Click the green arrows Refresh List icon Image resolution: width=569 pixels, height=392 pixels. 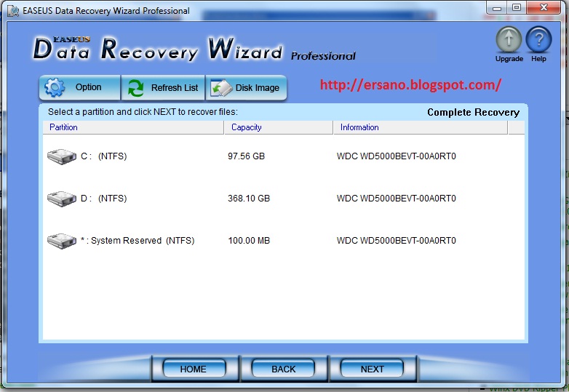(x=135, y=88)
